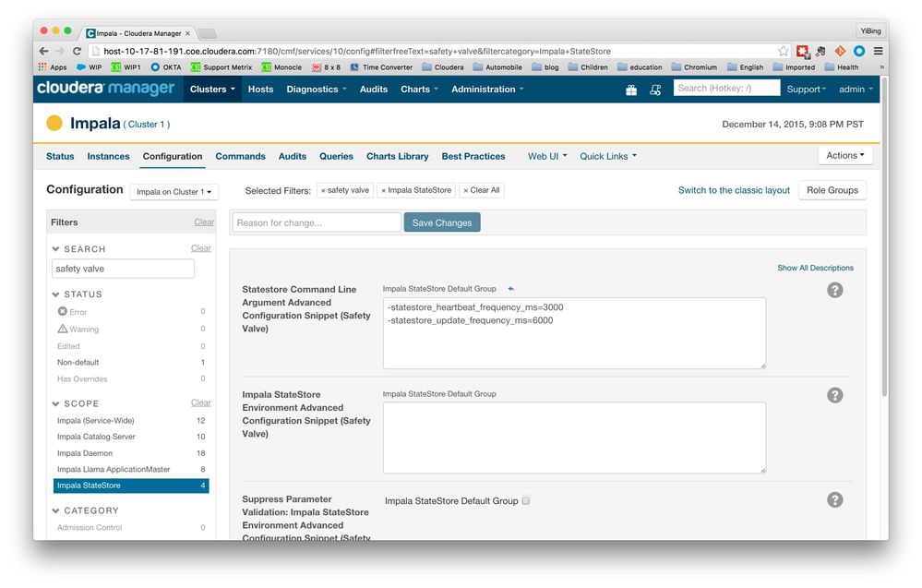Switch to the Queries tab
Screen dimensions: 922x588
[336, 156]
